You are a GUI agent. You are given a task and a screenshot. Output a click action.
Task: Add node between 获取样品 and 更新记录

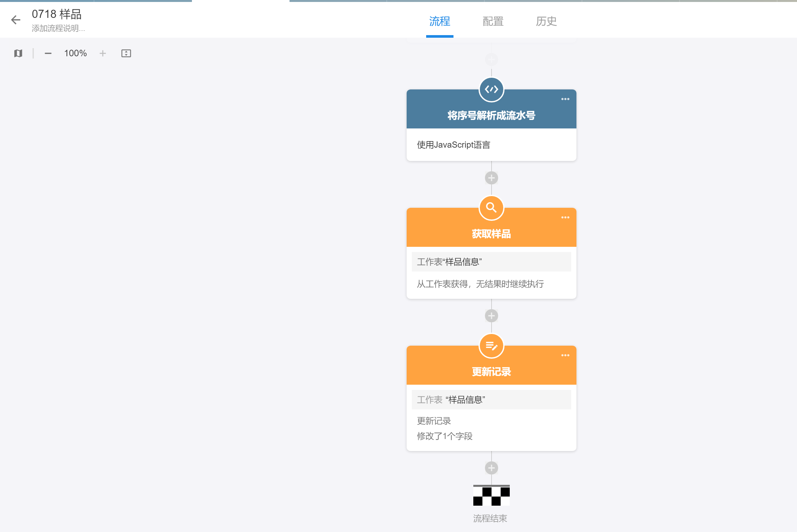pyautogui.click(x=491, y=316)
